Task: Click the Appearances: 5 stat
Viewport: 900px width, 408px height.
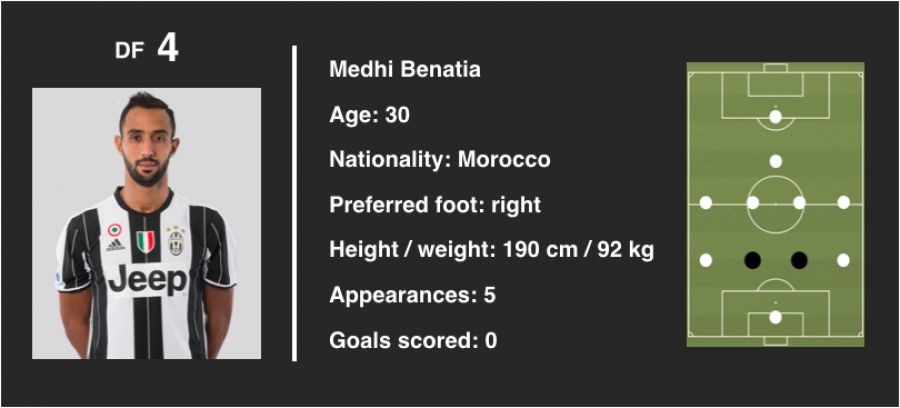Action: pos(412,295)
